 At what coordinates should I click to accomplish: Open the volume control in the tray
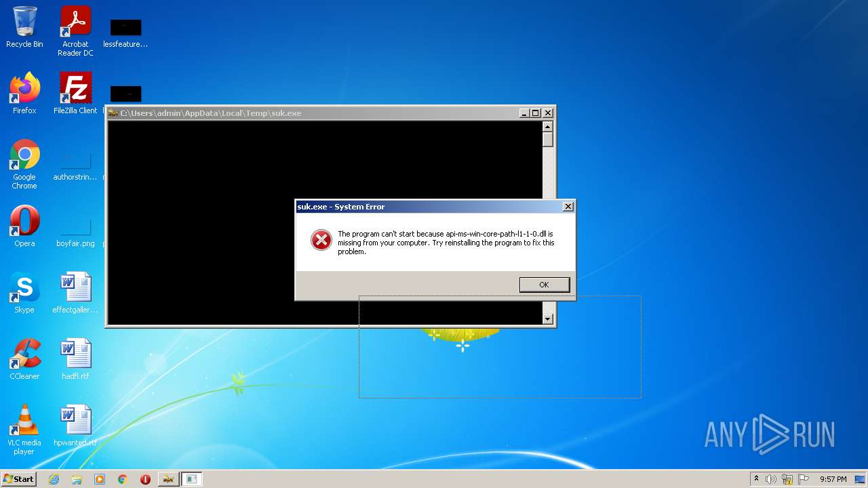pyautogui.click(x=771, y=479)
